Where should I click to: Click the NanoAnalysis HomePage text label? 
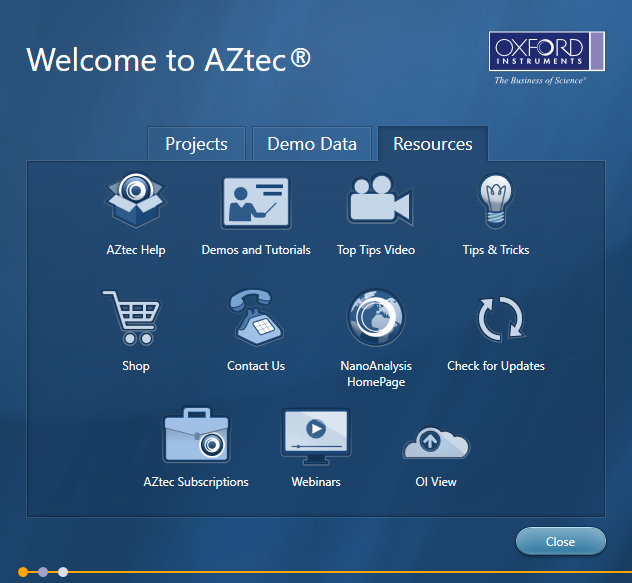pyautogui.click(x=376, y=374)
